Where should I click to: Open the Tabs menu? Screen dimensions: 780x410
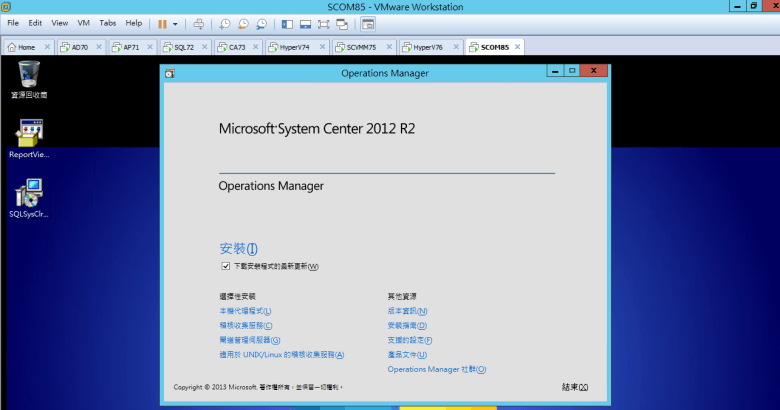pyautogui.click(x=107, y=22)
